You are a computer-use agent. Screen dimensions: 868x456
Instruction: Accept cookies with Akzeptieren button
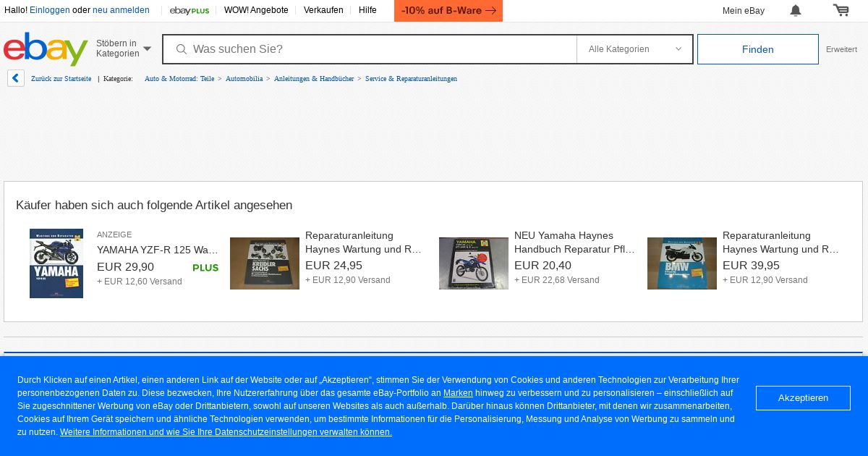pyautogui.click(x=803, y=398)
